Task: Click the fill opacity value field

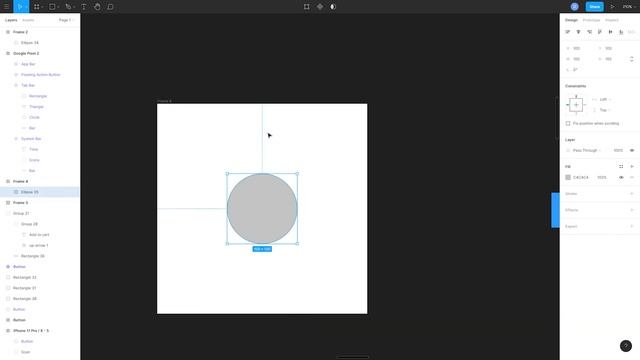Action: tap(602, 178)
